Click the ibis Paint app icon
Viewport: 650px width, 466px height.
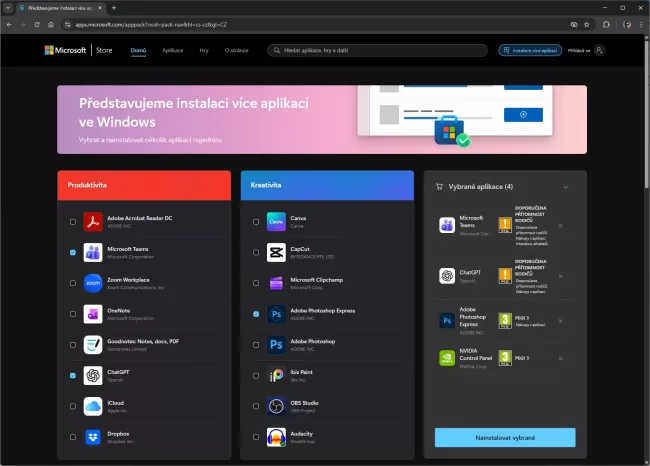[x=276, y=376]
